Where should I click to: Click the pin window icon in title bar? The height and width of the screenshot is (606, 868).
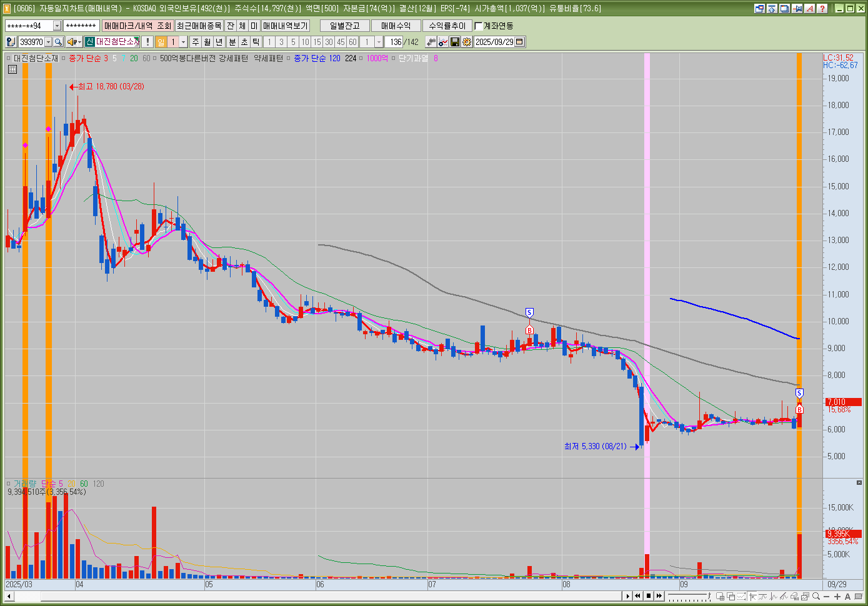pos(797,8)
